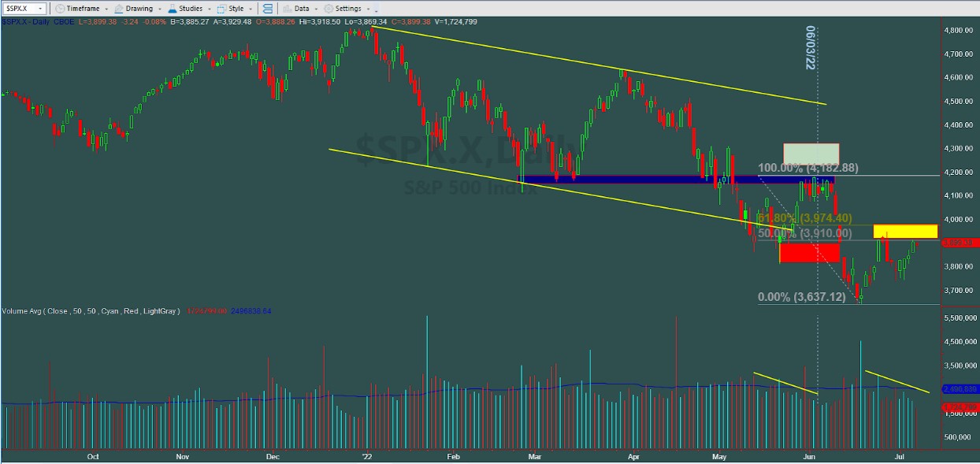The height and width of the screenshot is (464, 980).
Task: Expand the toolbar overflow arrow after Settings
Action: point(376,9)
